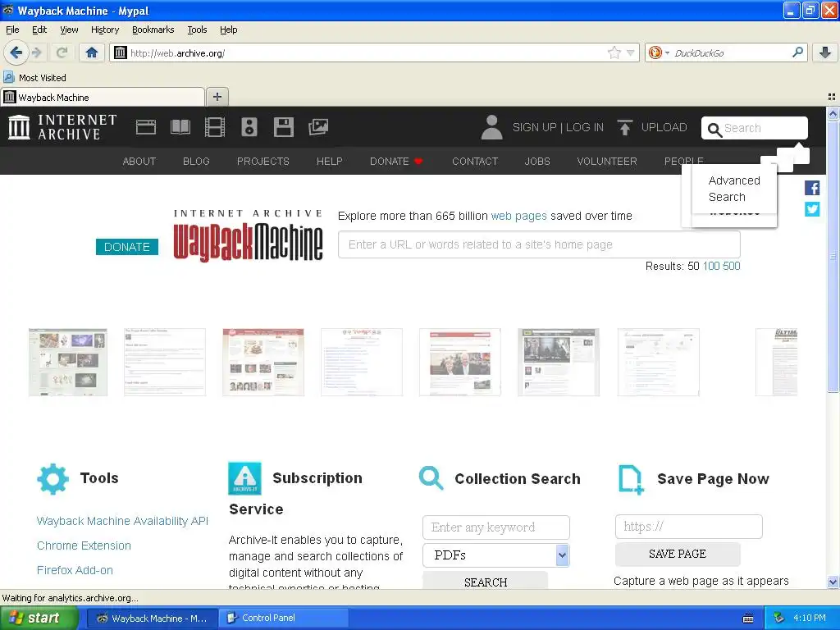Screen dimensions: 840x630
Task: Open the Chrome Extension link
Action: pyautogui.click(x=84, y=546)
